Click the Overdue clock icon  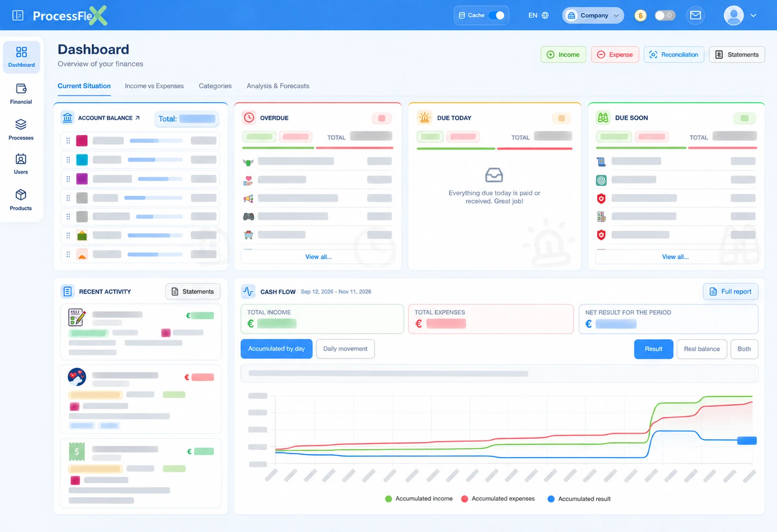(x=249, y=117)
